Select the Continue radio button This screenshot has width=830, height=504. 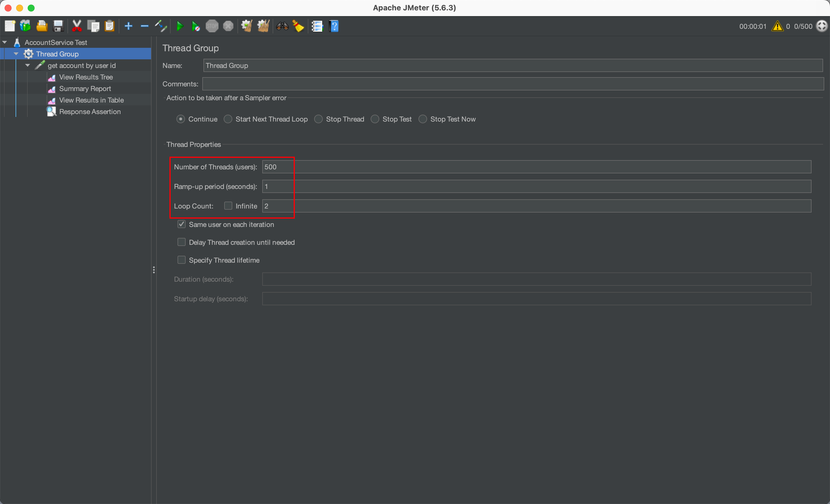click(181, 119)
